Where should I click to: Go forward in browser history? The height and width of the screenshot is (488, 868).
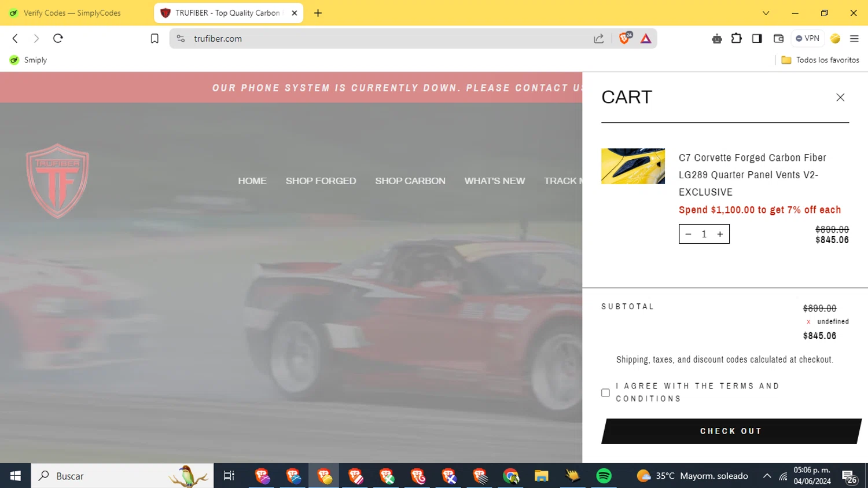coord(36,39)
